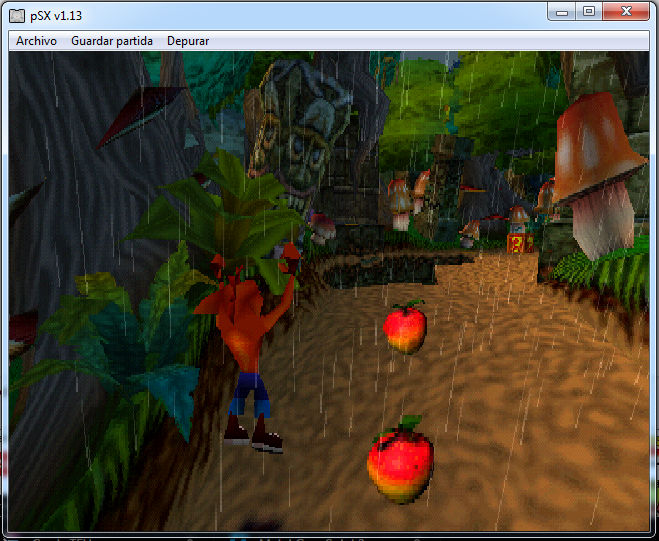Open the Guardar partida menu
This screenshot has width=659, height=541.
click(112, 41)
